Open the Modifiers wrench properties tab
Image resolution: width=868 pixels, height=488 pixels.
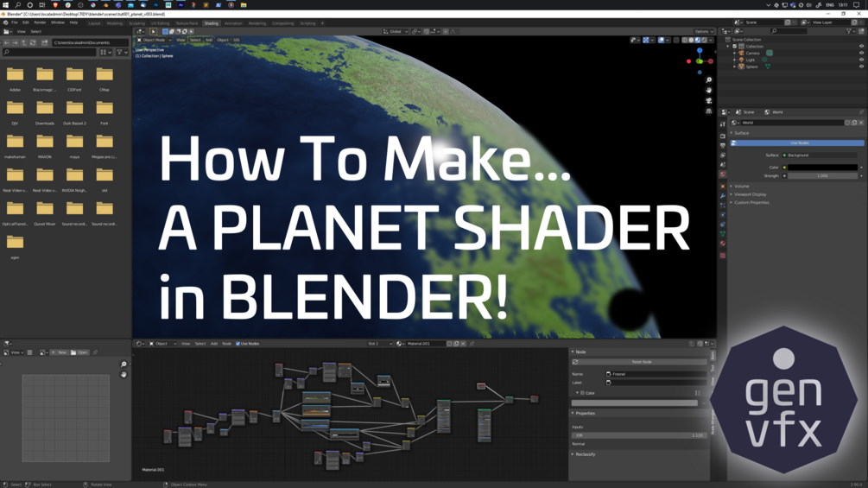722,196
